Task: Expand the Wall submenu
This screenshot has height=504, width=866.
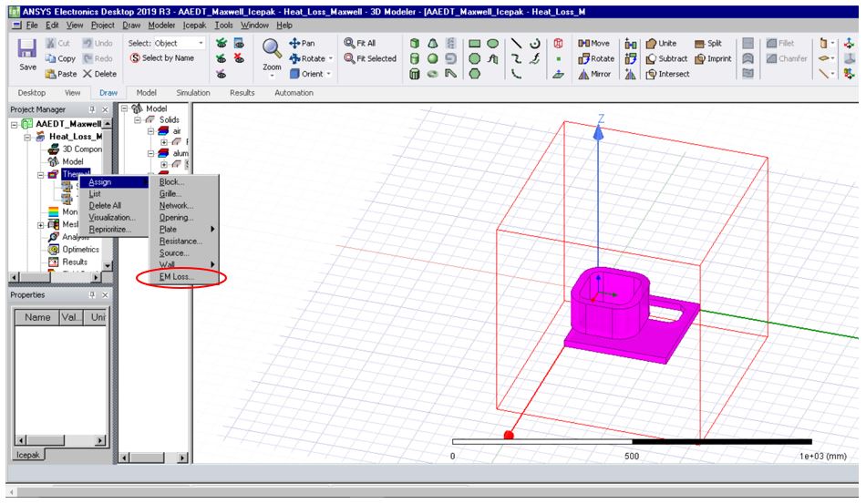Action: (185, 264)
